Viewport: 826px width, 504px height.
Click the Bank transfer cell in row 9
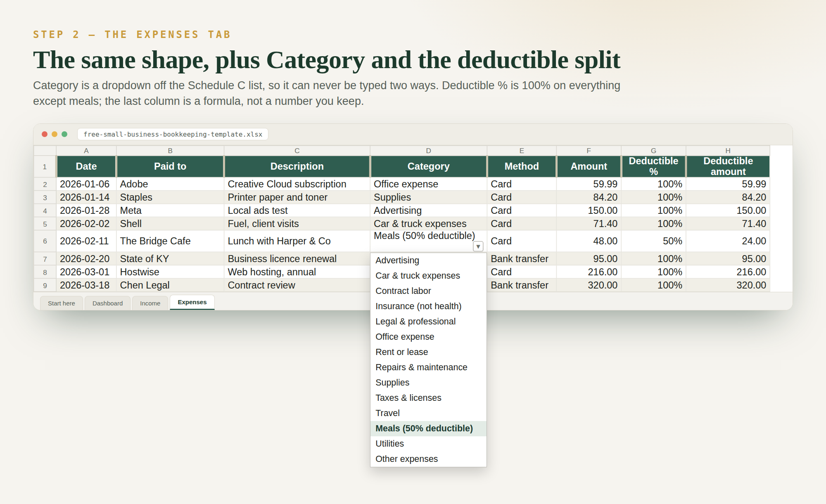coord(522,285)
